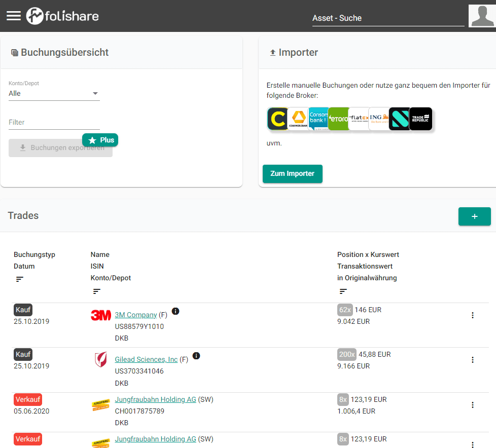Click the Trades section heading
This screenshot has width=496, height=448.
point(23,215)
